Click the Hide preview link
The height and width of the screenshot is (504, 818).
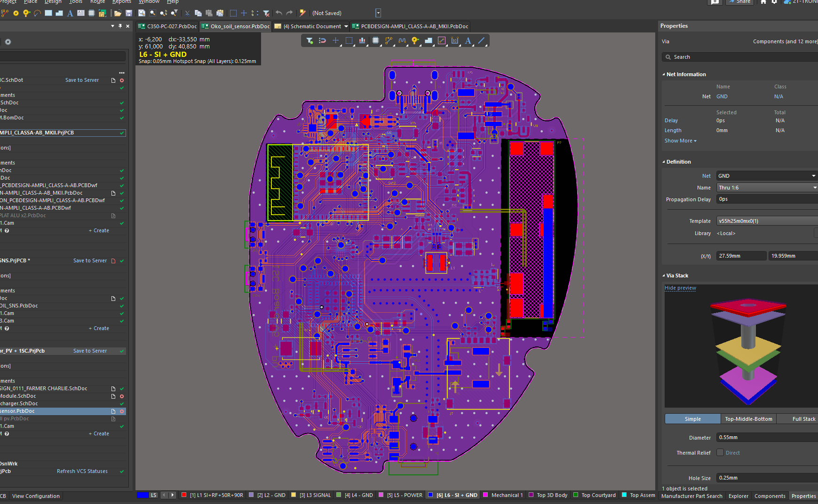[x=680, y=288]
